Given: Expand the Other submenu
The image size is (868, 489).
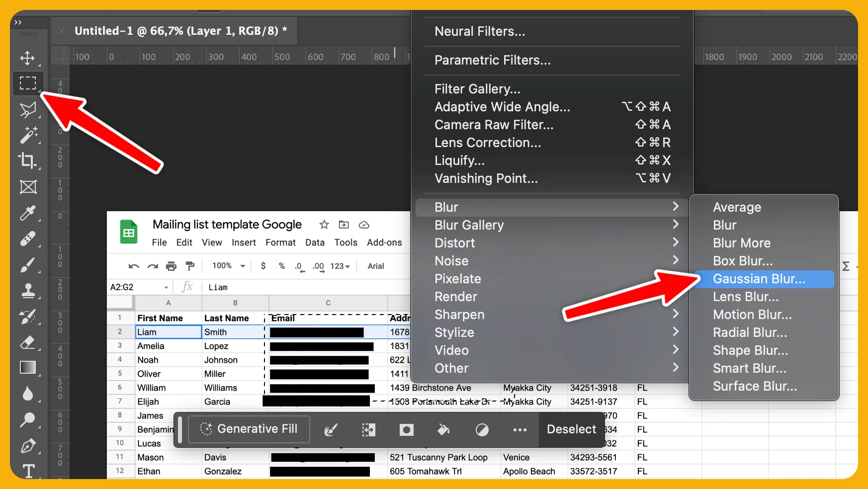Looking at the screenshot, I should click(552, 368).
